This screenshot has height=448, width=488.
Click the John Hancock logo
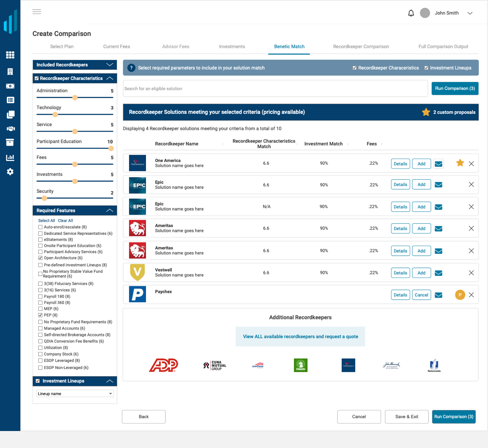(392, 365)
